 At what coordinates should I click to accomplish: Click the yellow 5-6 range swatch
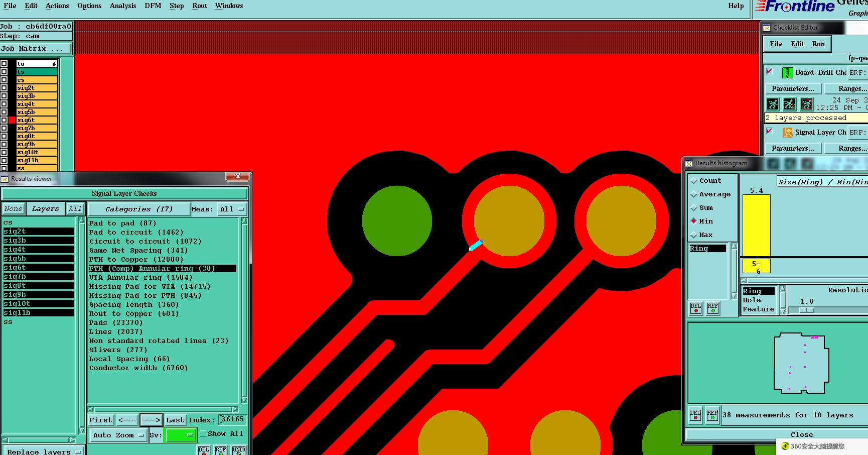[757, 266]
